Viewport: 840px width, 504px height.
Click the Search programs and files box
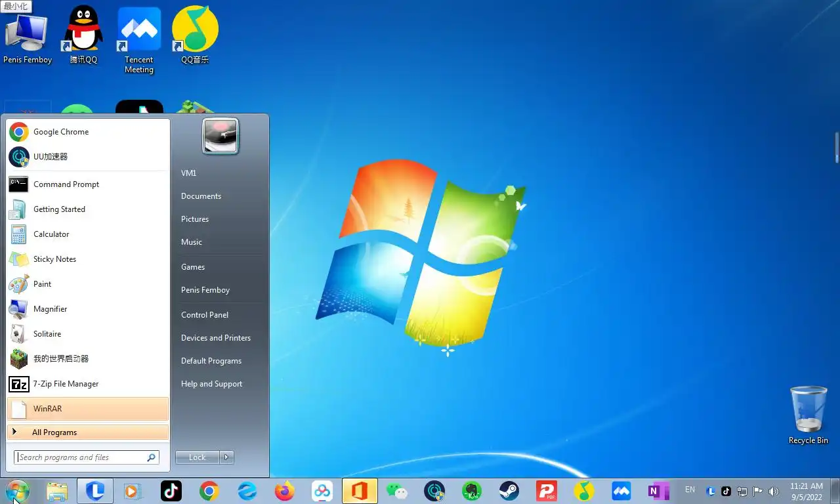tap(87, 457)
